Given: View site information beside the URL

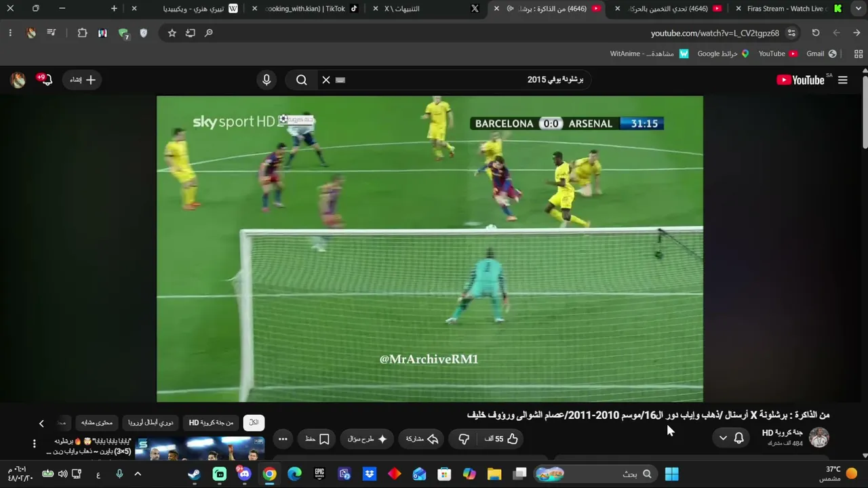Looking at the screenshot, I should tap(791, 33).
